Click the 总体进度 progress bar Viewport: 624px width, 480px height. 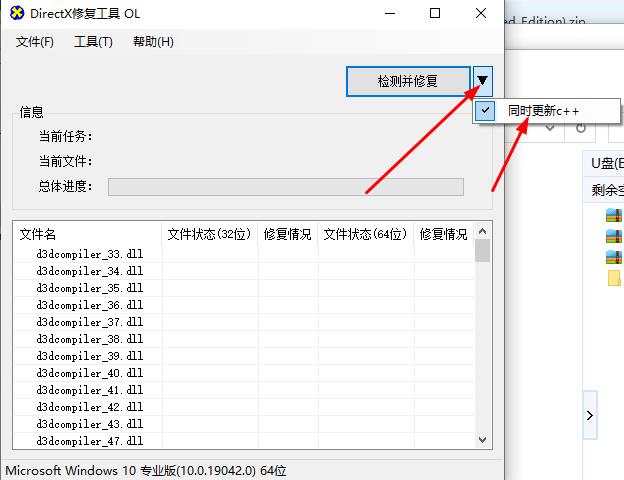(286, 187)
